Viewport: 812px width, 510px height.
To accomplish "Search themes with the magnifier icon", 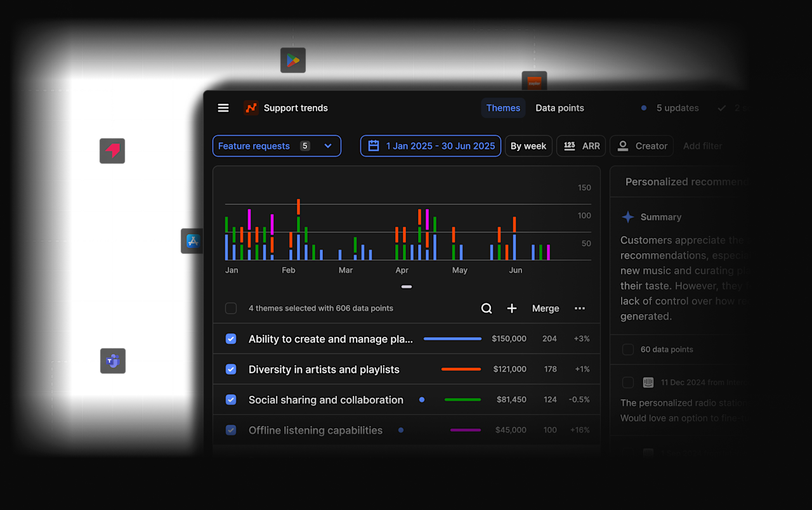I will pos(487,308).
